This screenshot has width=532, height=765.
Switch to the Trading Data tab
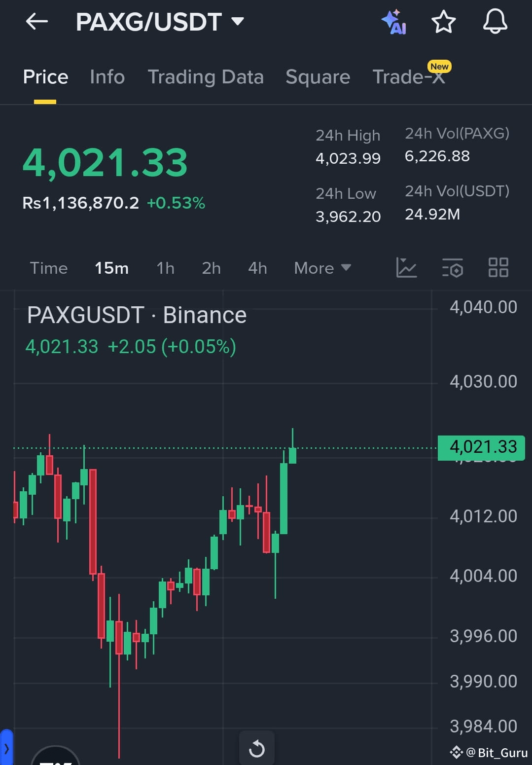[206, 77]
